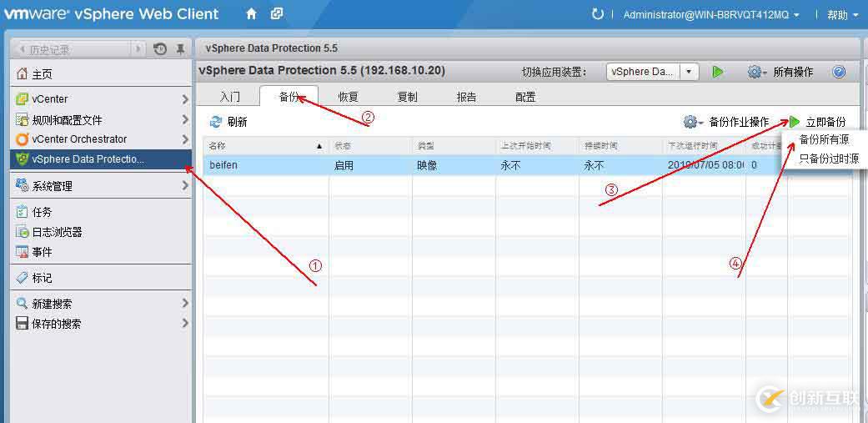868x423 pixels.
Task: Expand the vCenter Orchestrator chevron
Action: point(185,139)
